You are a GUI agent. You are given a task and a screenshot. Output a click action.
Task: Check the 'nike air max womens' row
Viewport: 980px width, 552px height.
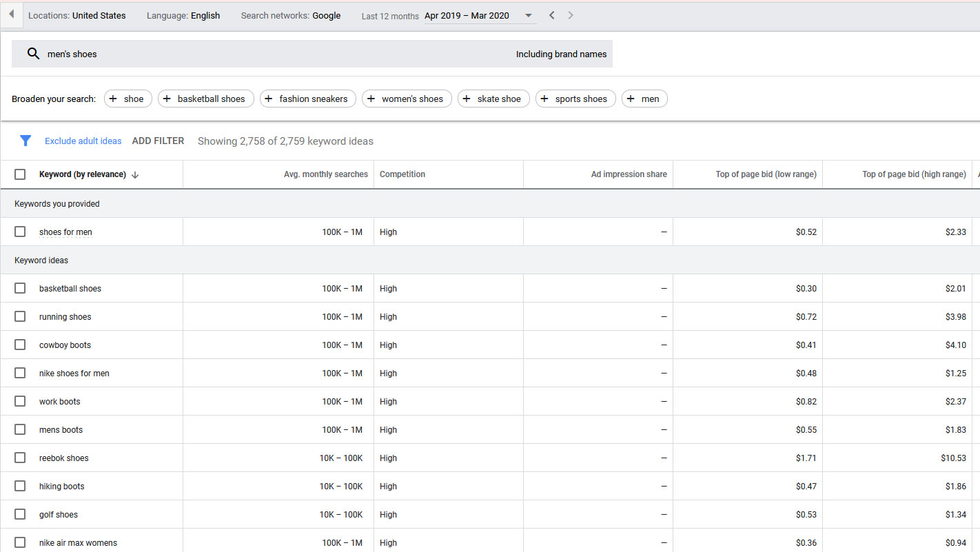coord(20,542)
